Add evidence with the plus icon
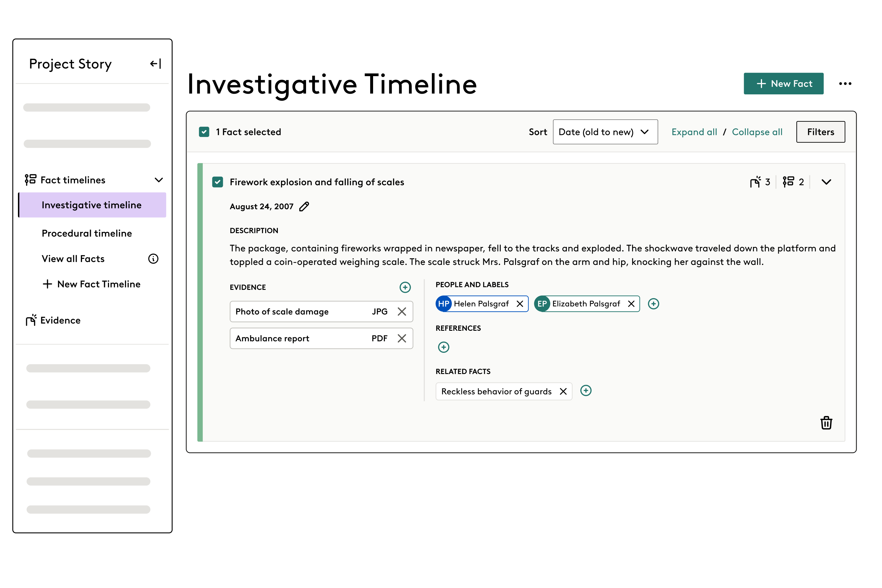This screenshot has height=588, width=882. (x=405, y=287)
